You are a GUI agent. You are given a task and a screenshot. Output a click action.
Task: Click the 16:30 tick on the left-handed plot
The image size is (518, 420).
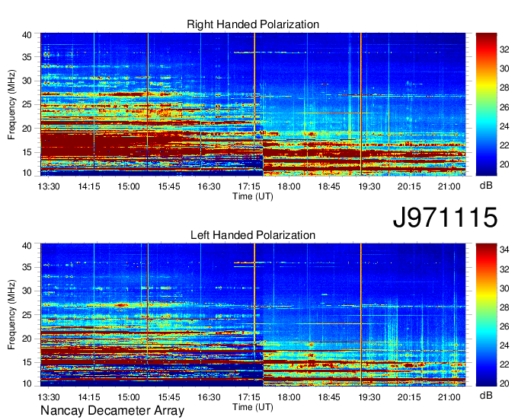pos(209,397)
